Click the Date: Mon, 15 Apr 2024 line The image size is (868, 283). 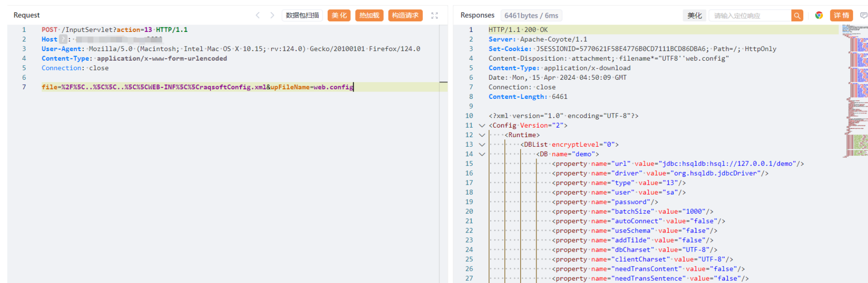[x=558, y=77]
